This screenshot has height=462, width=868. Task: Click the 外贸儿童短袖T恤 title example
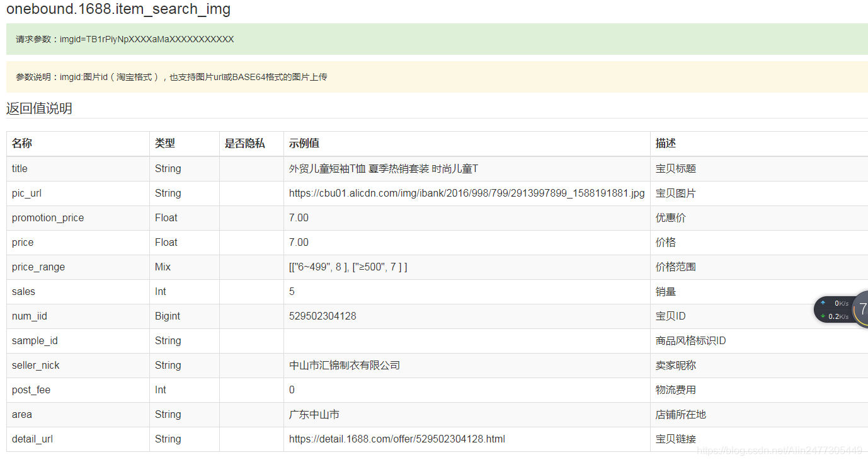point(384,168)
